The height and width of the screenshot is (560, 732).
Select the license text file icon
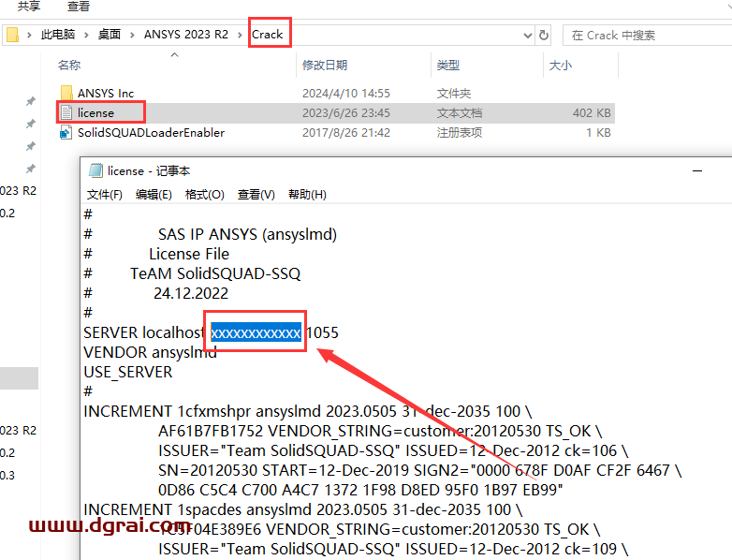[66, 112]
